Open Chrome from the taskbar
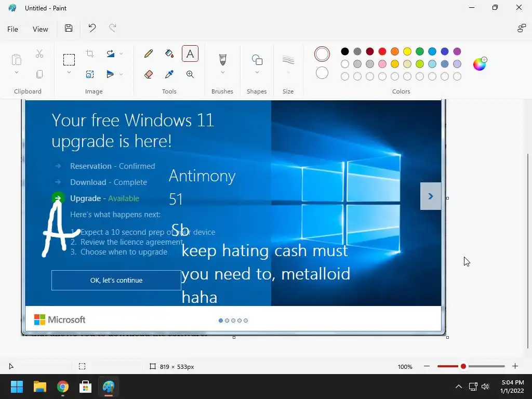The width and height of the screenshot is (532, 399). click(63, 387)
